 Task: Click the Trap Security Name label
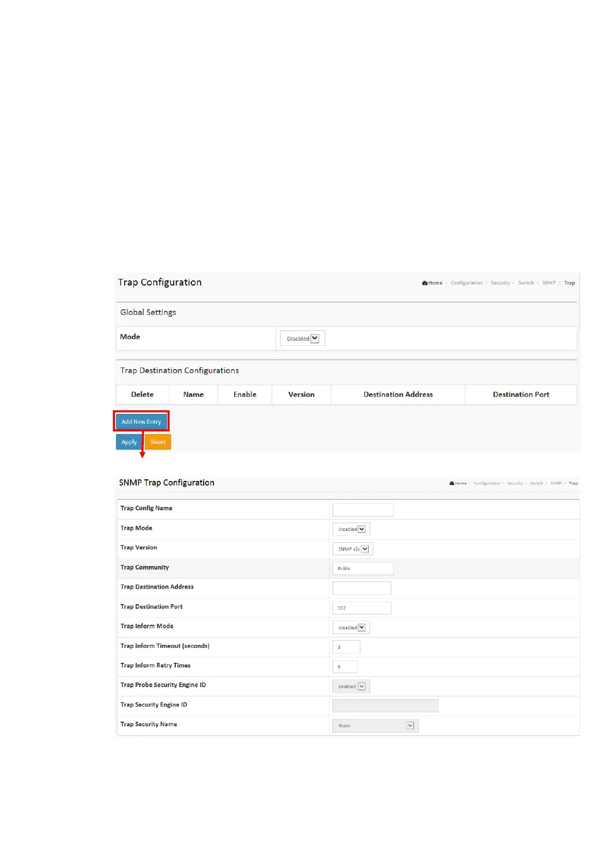149,724
